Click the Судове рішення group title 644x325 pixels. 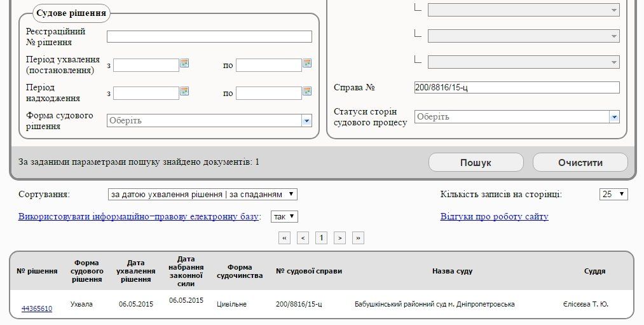[x=71, y=13]
